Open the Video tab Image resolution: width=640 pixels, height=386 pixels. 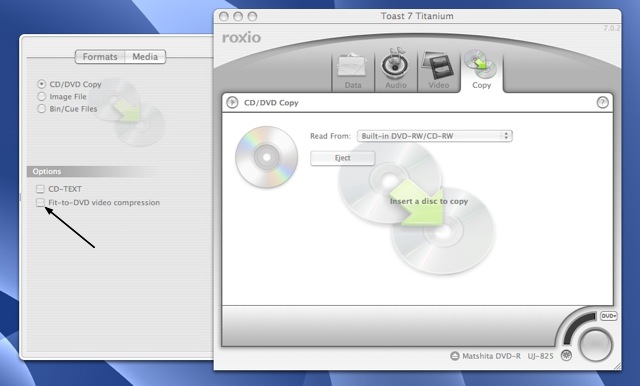438,71
